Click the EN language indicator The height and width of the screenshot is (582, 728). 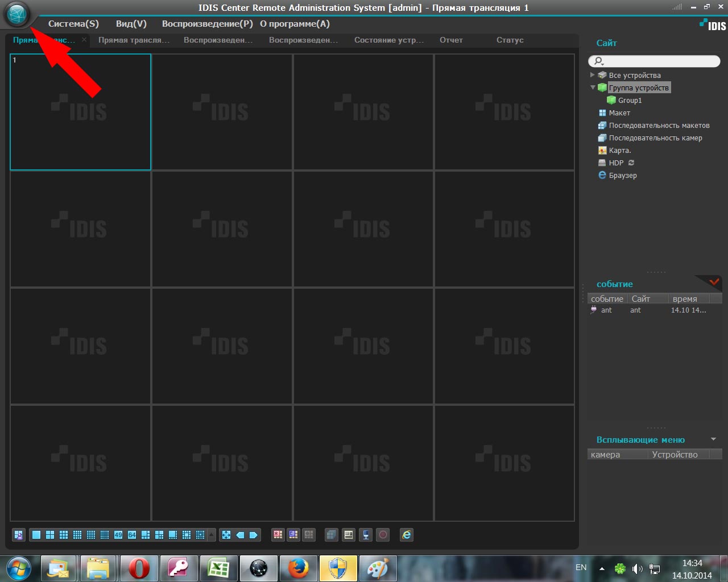click(x=581, y=567)
